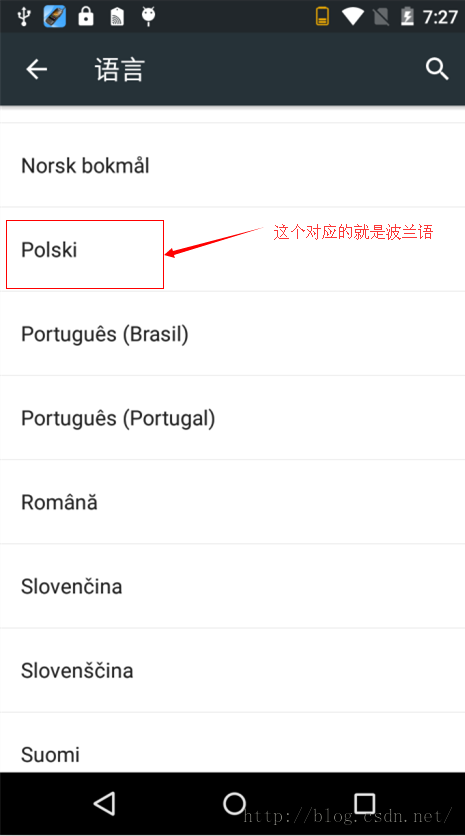Screen dimensions: 465x836
Task: Tap the 语言 title text
Action: pos(120,70)
